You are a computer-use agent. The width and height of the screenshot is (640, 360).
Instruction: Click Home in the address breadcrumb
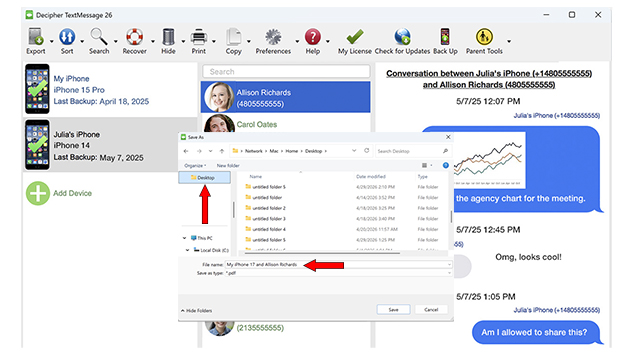[291, 151]
